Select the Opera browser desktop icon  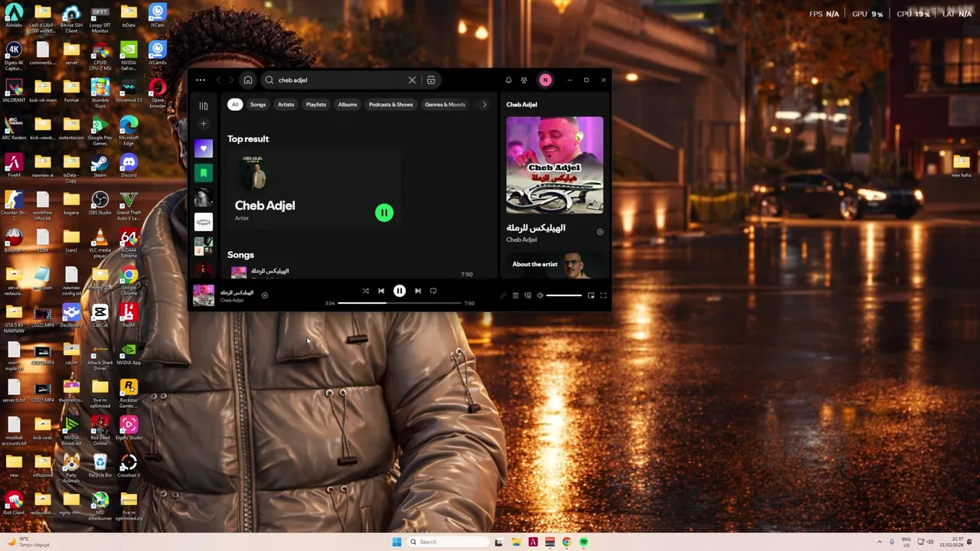[157, 93]
